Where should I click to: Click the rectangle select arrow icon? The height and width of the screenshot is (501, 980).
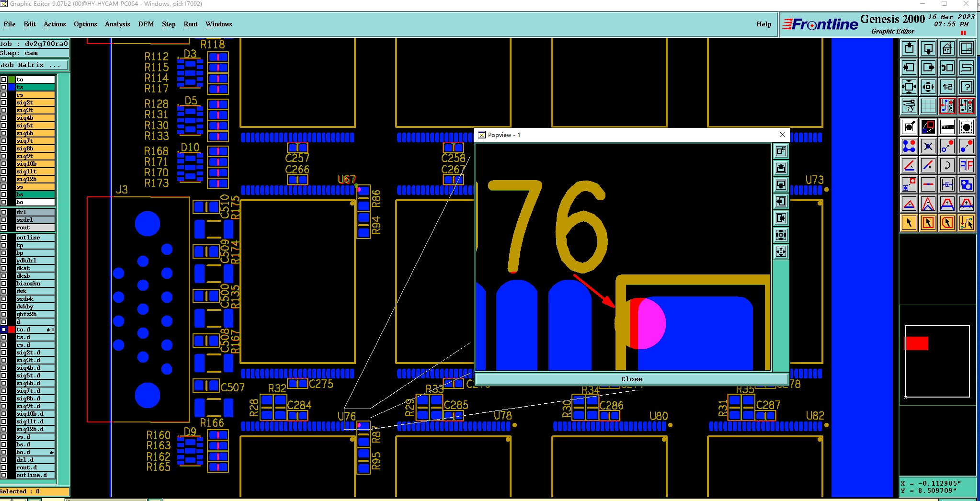click(x=928, y=223)
